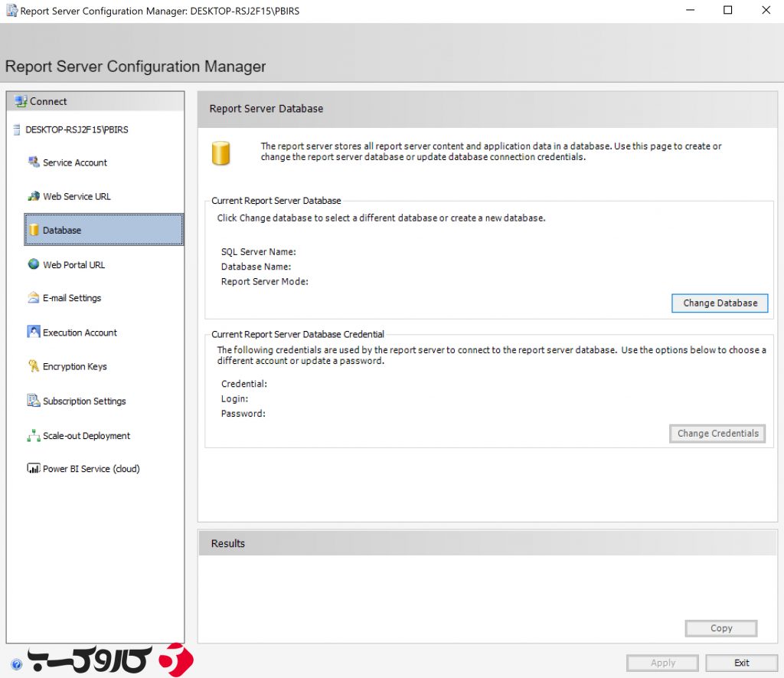Click the Connect toolbar item
The width and height of the screenshot is (784, 678).
point(46,100)
